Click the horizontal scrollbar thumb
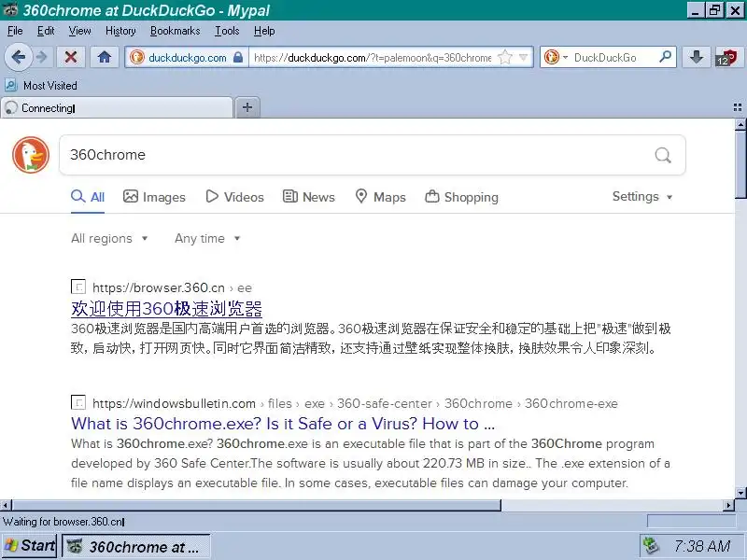This screenshot has height=560, width=747. coord(256,505)
